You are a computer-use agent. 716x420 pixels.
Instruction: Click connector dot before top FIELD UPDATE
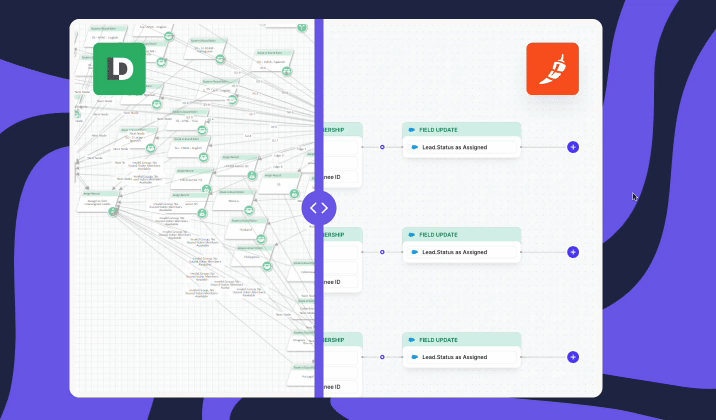point(382,147)
